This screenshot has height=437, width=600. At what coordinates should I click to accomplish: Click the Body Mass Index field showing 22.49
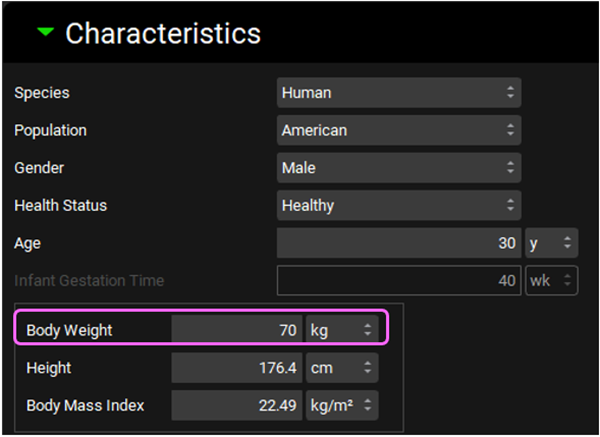click(237, 405)
